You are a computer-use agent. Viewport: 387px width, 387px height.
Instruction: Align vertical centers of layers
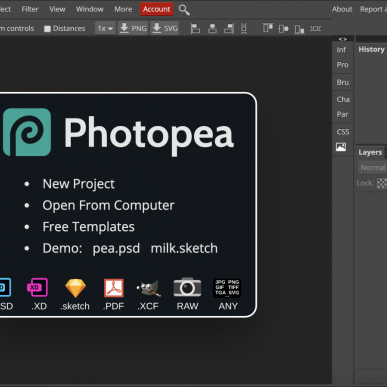coord(283,29)
